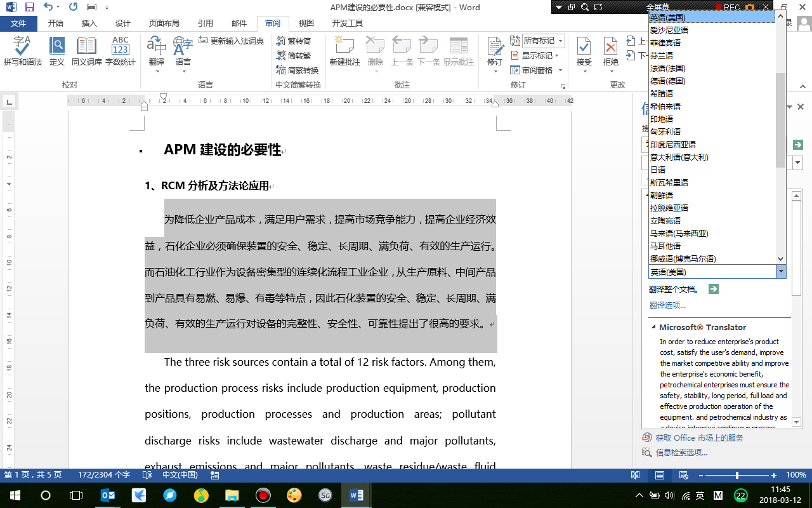Select 朝鲜语 in language list
Screen dimensions: 812x508
pyautogui.click(x=712, y=195)
